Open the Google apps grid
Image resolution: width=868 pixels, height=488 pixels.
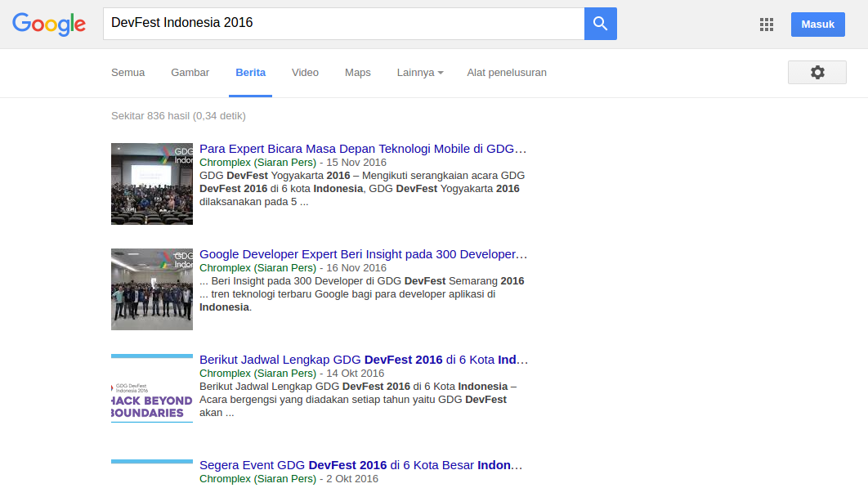point(766,25)
